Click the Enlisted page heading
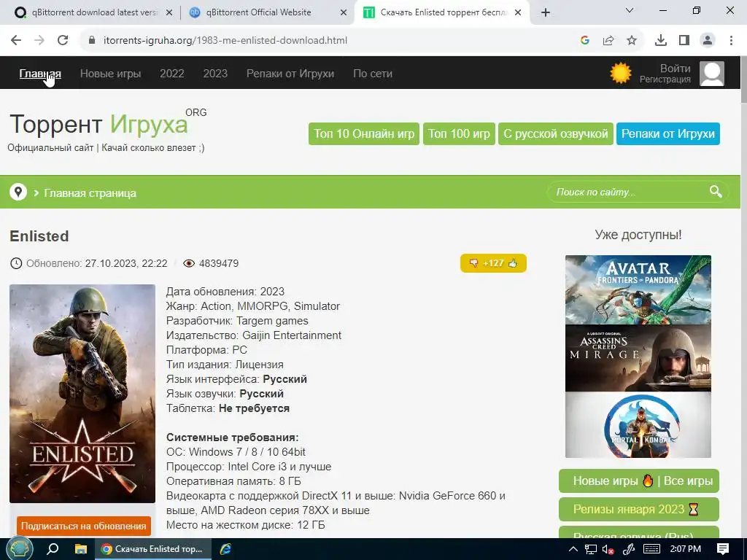This screenshot has height=560, width=747. (x=39, y=236)
